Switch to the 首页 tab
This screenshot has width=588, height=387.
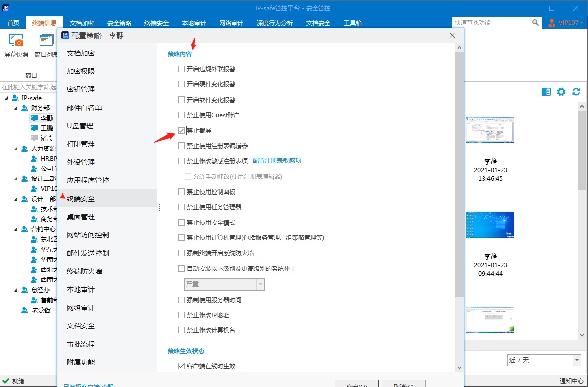pyautogui.click(x=13, y=23)
